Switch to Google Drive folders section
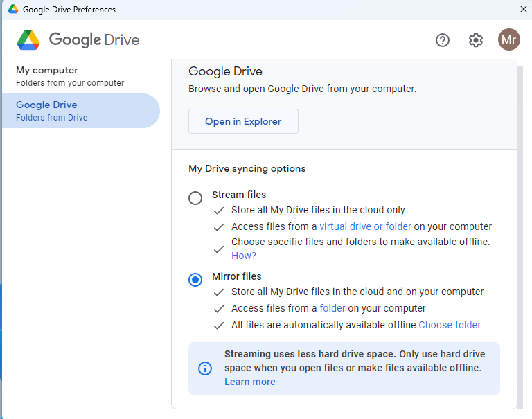532x419 pixels. pyautogui.click(x=81, y=111)
